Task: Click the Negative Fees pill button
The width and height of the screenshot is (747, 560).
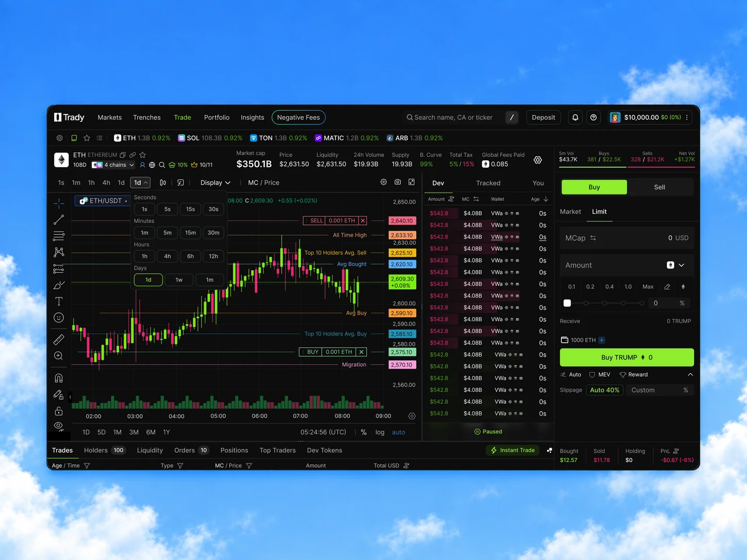Action: click(299, 118)
